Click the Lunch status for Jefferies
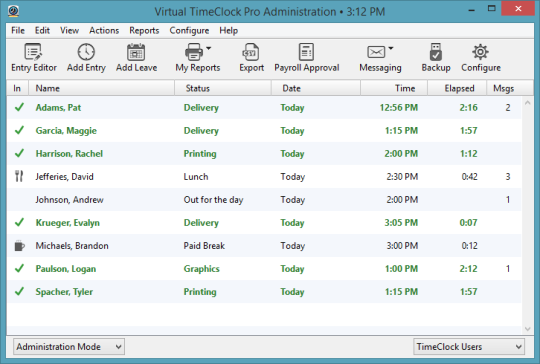Viewport: 540px width, 364px height. point(196,177)
